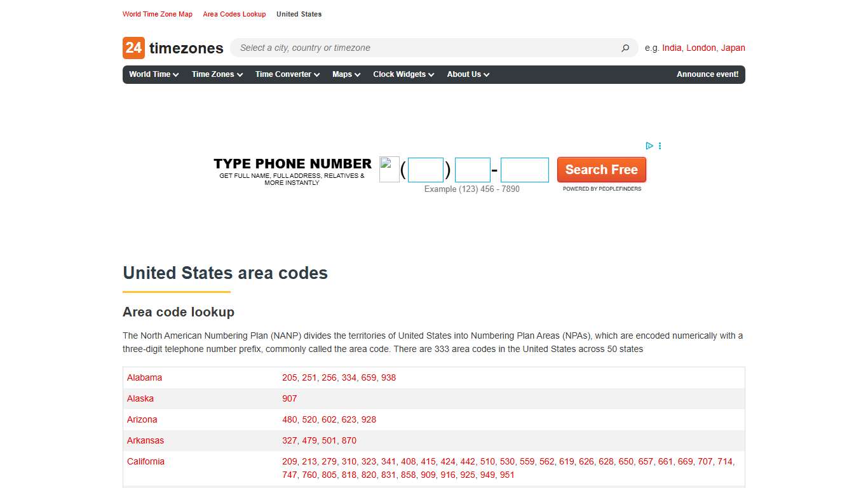The height and width of the screenshot is (488, 868).
Task: Click area code 209 under California
Action: pyautogui.click(x=289, y=461)
